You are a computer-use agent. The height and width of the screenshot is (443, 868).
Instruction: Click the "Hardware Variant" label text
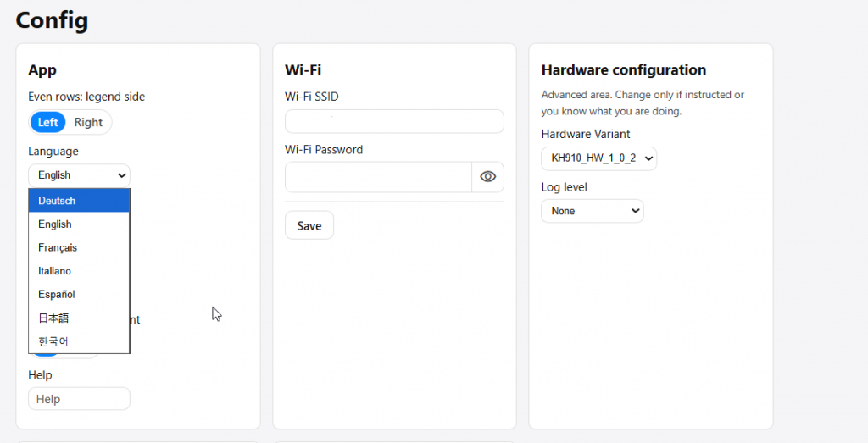pyautogui.click(x=586, y=134)
